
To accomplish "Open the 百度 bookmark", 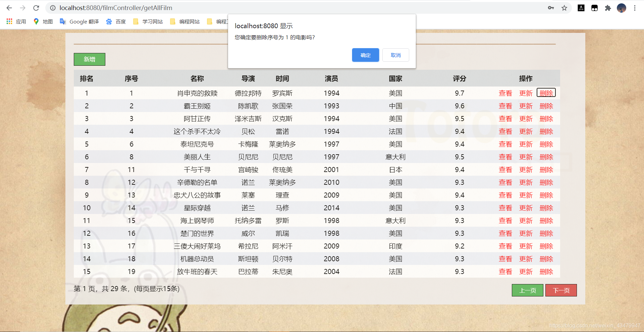I will pos(116,21).
